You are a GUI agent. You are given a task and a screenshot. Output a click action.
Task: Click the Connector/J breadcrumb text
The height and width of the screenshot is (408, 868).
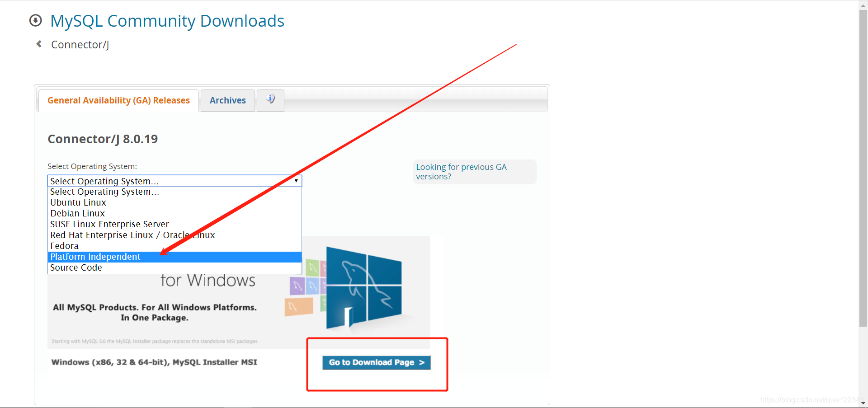80,45
